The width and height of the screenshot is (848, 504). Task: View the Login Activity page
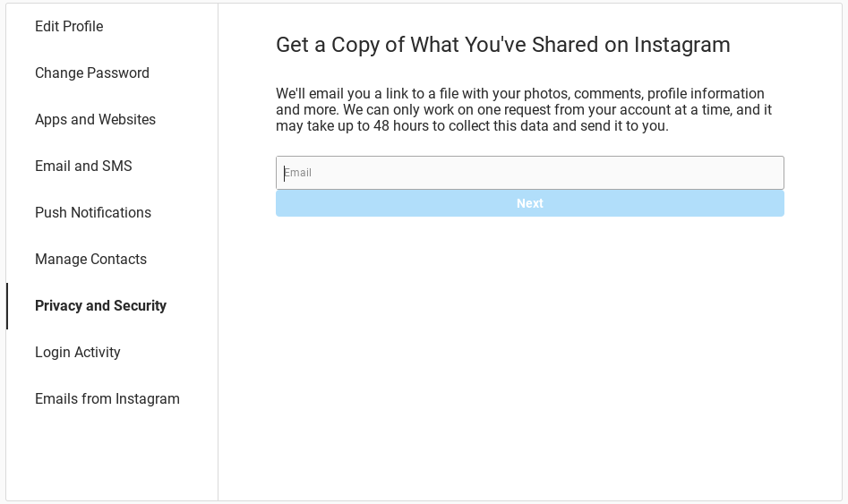[78, 353]
